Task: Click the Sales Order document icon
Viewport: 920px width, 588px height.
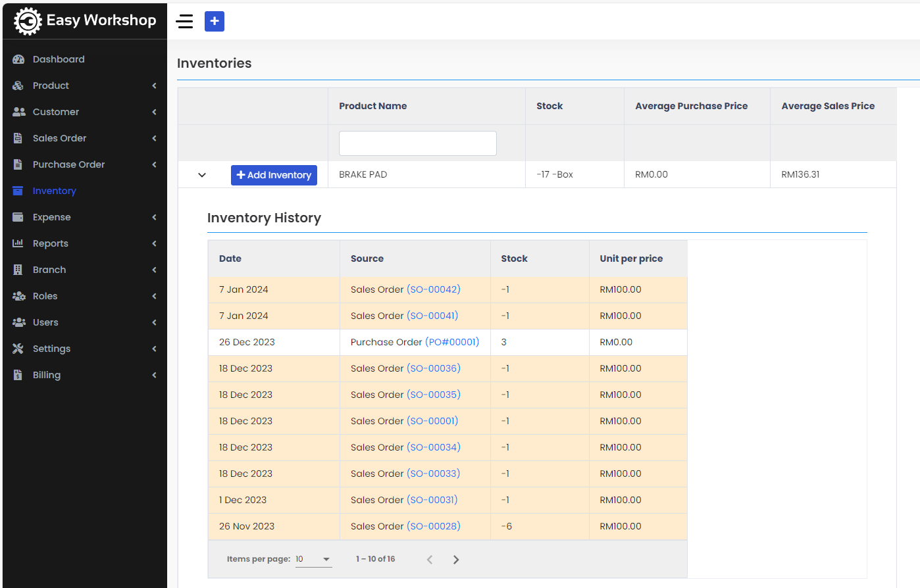Action: [18, 138]
